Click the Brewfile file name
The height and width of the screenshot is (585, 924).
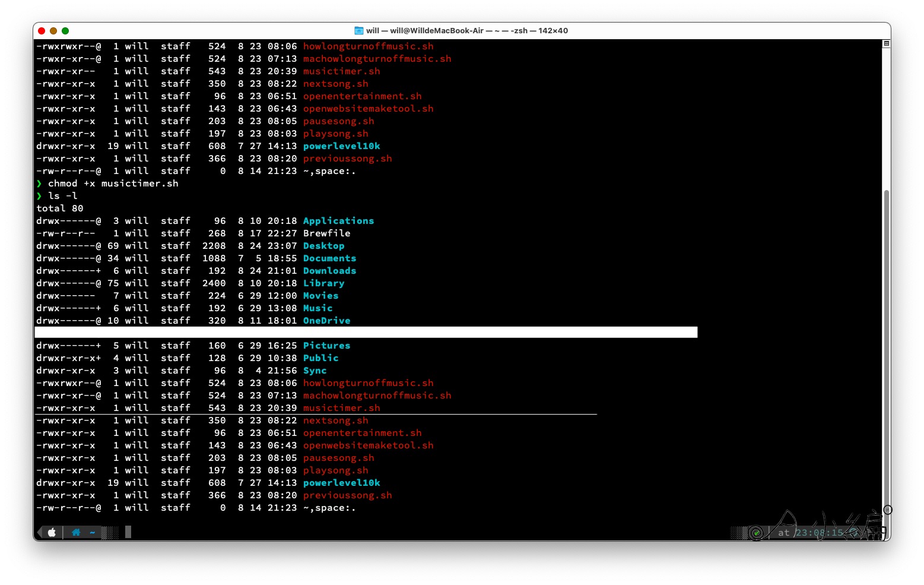tap(327, 233)
